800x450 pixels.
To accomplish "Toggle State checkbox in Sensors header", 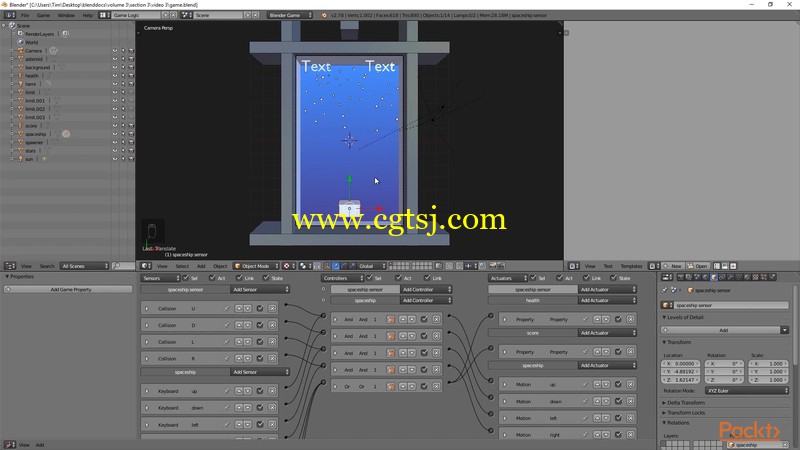I will (x=266, y=278).
